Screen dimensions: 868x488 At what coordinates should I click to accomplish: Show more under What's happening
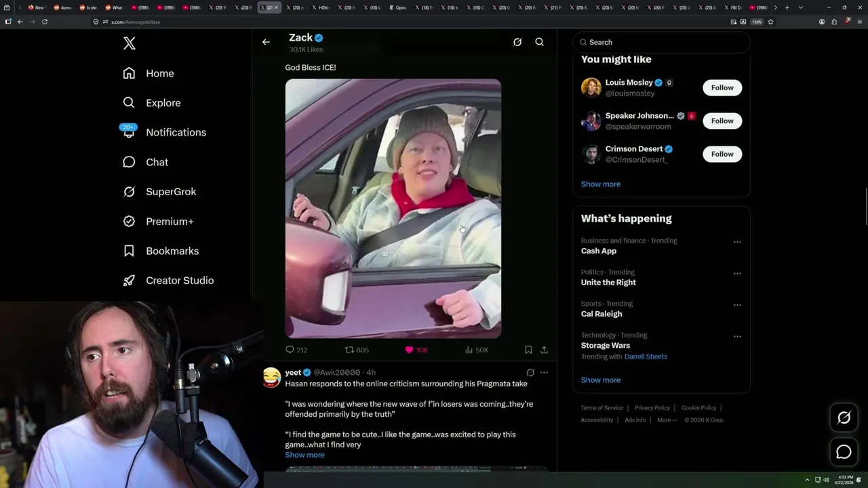coord(601,380)
